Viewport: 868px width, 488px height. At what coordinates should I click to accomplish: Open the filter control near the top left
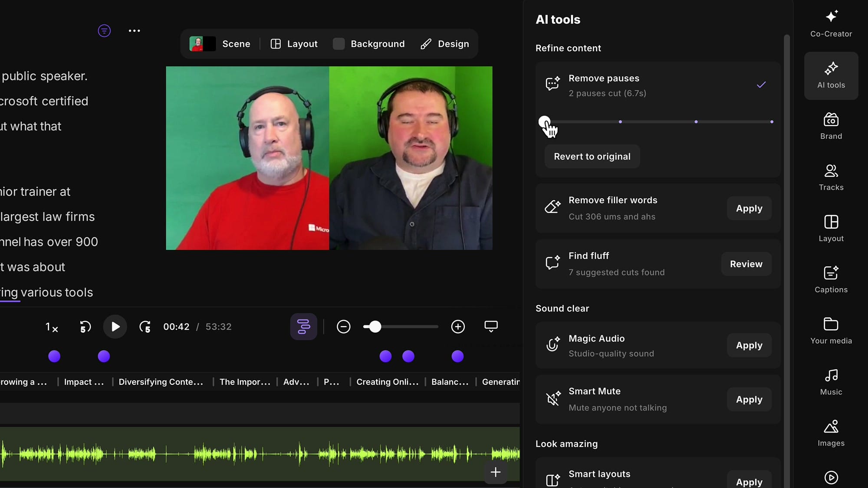pyautogui.click(x=104, y=30)
